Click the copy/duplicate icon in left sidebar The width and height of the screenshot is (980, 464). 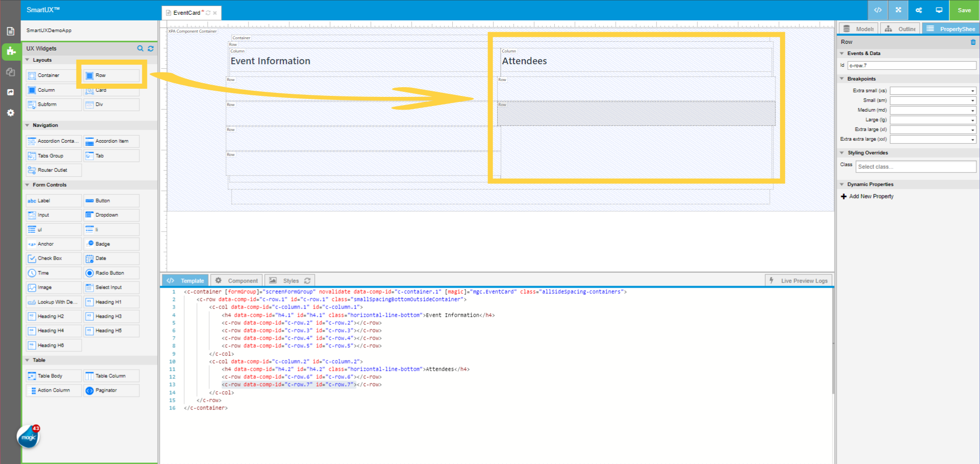(x=10, y=72)
